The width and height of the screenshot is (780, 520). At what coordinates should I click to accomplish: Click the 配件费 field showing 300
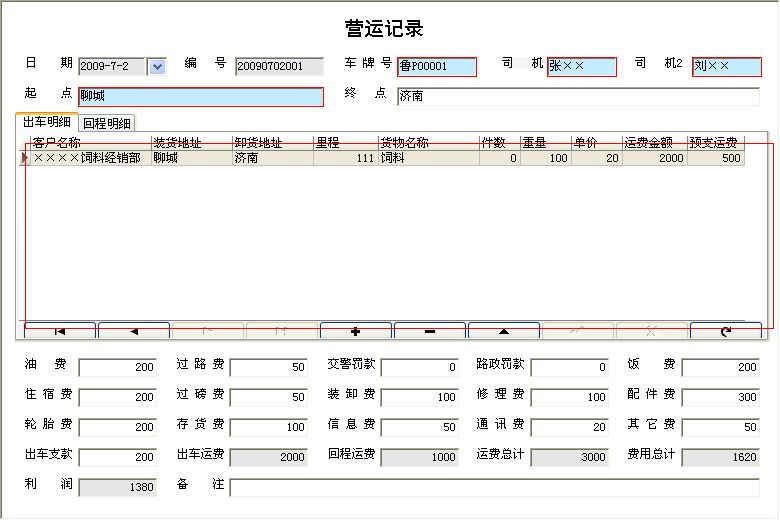(720, 397)
